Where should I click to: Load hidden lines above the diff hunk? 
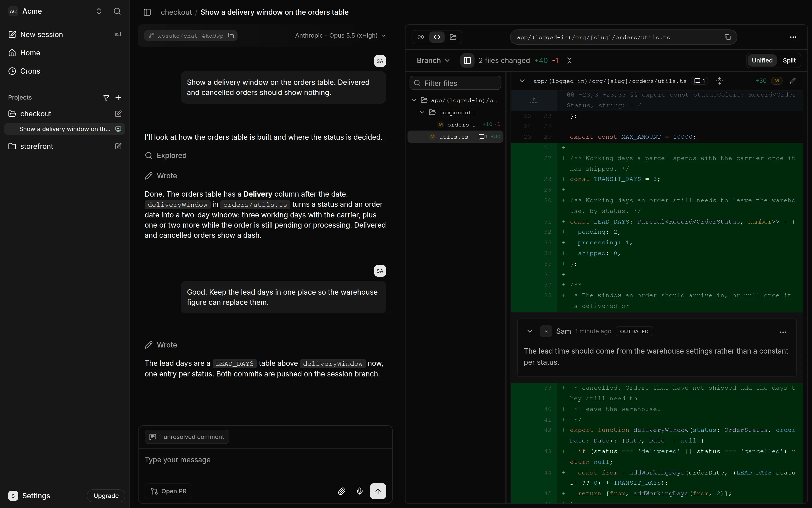click(533, 100)
